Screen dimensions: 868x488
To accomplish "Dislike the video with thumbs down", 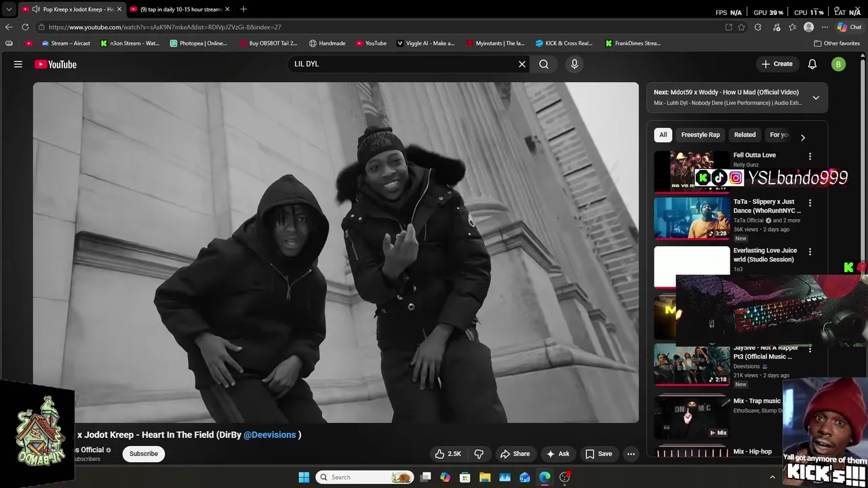I will click(479, 453).
